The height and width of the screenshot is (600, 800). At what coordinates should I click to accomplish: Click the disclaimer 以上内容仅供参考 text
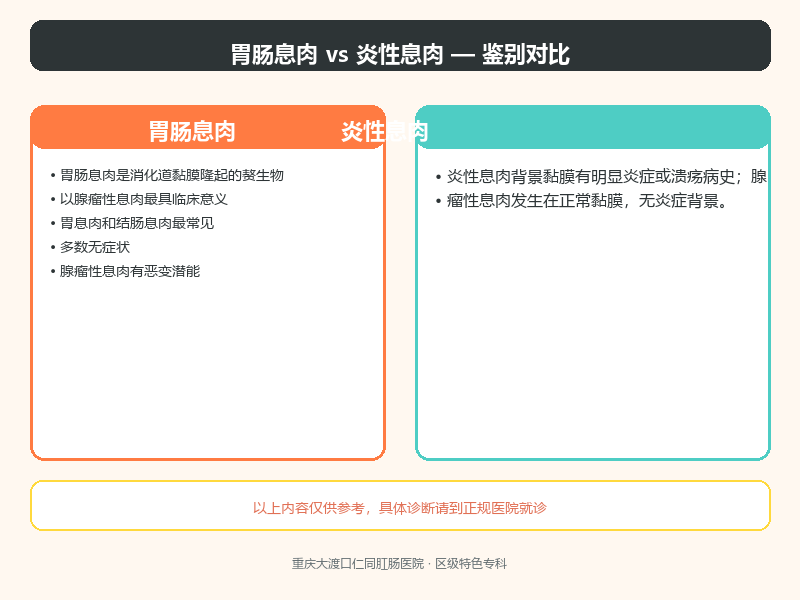click(399, 508)
